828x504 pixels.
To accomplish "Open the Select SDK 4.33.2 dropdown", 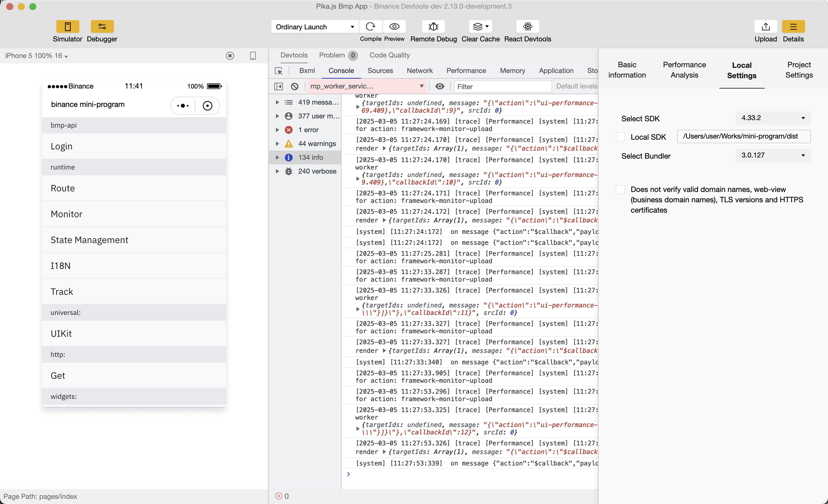I will click(x=773, y=118).
